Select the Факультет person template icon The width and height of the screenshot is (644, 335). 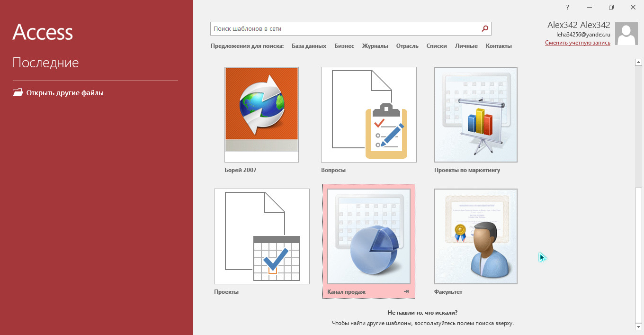[x=475, y=236]
